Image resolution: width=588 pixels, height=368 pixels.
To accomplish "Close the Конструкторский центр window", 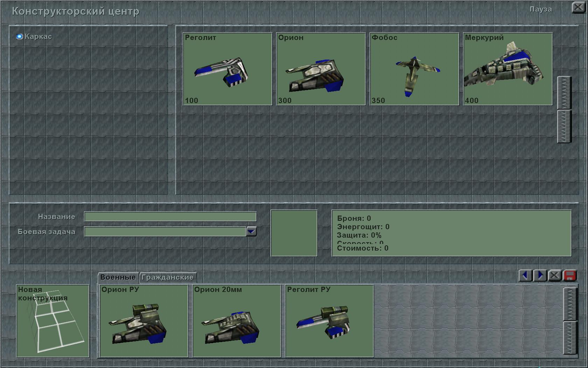I will pos(578,8).
